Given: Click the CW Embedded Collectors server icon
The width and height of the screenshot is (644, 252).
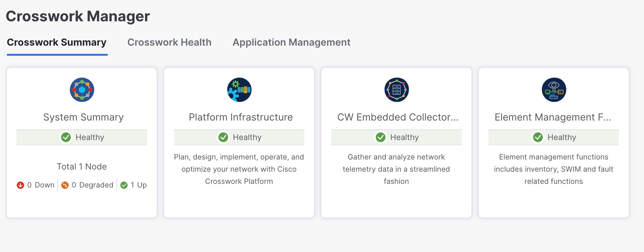Looking at the screenshot, I should pos(396,90).
